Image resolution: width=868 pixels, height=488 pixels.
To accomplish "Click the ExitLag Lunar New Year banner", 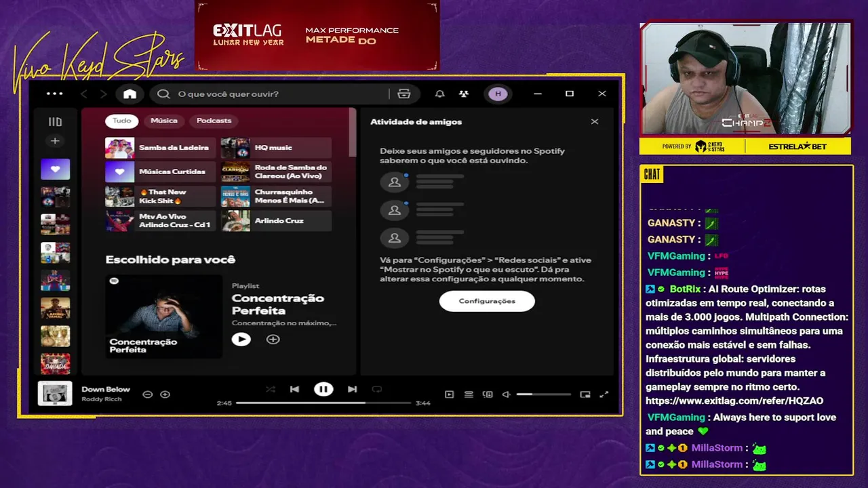I will point(317,35).
